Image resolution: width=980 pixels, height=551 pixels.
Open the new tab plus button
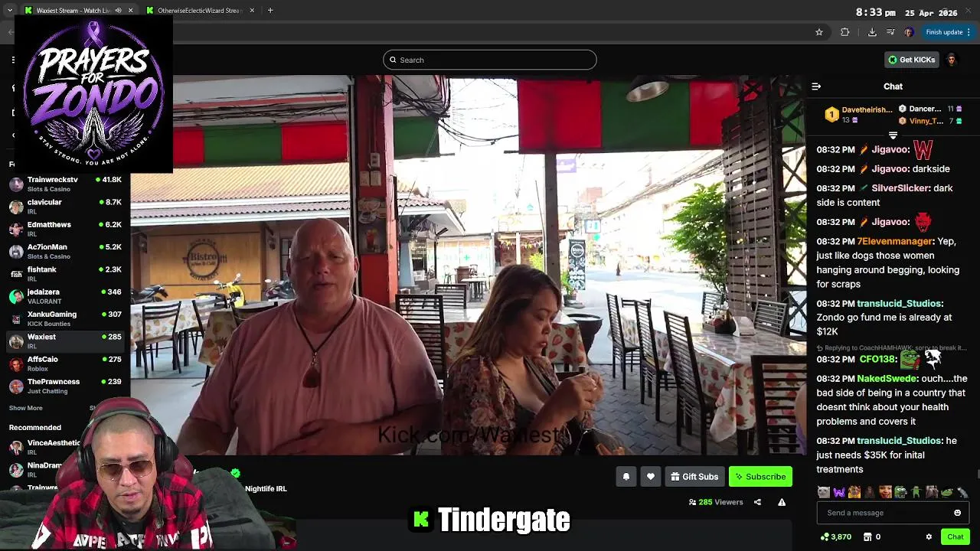click(269, 11)
